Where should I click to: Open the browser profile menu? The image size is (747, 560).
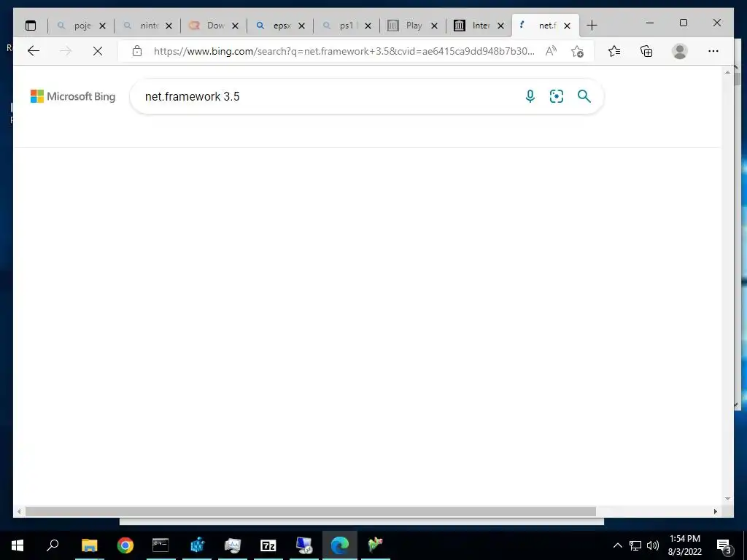click(680, 51)
